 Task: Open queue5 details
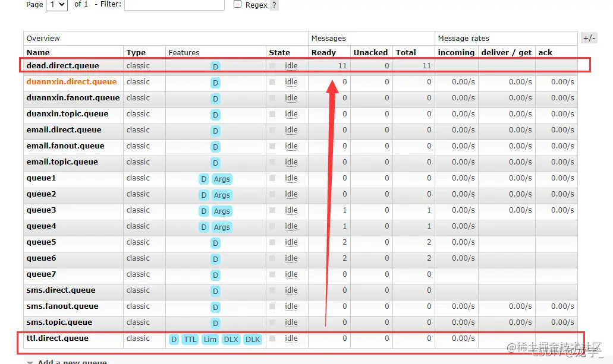pos(41,242)
